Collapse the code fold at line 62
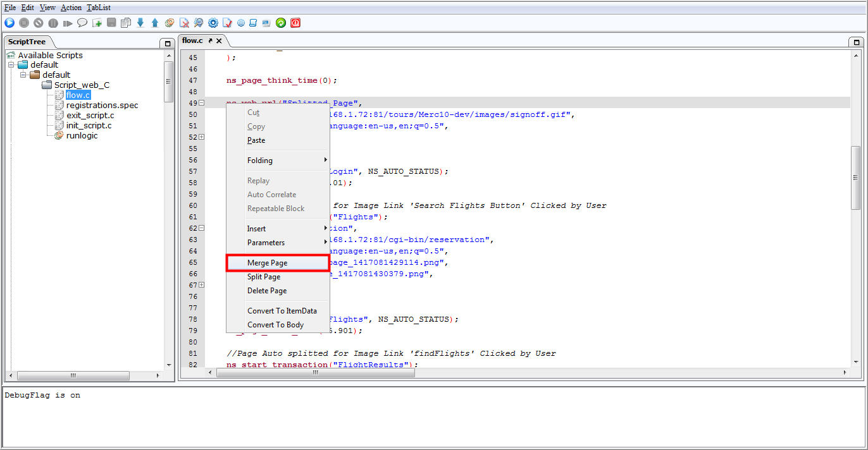This screenshot has height=450, width=868. tap(201, 228)
